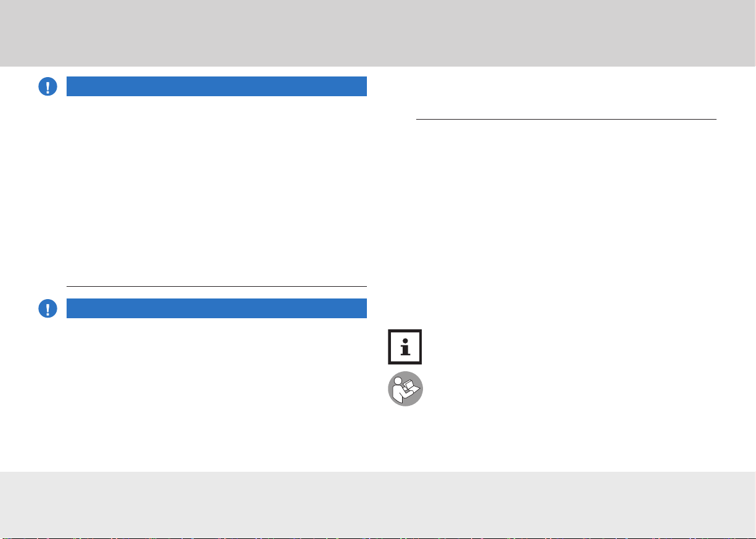The height and width of the screenshot is (539, 756).
Task: Click the open book in the gray circle icon
Action: coord(411,389)
